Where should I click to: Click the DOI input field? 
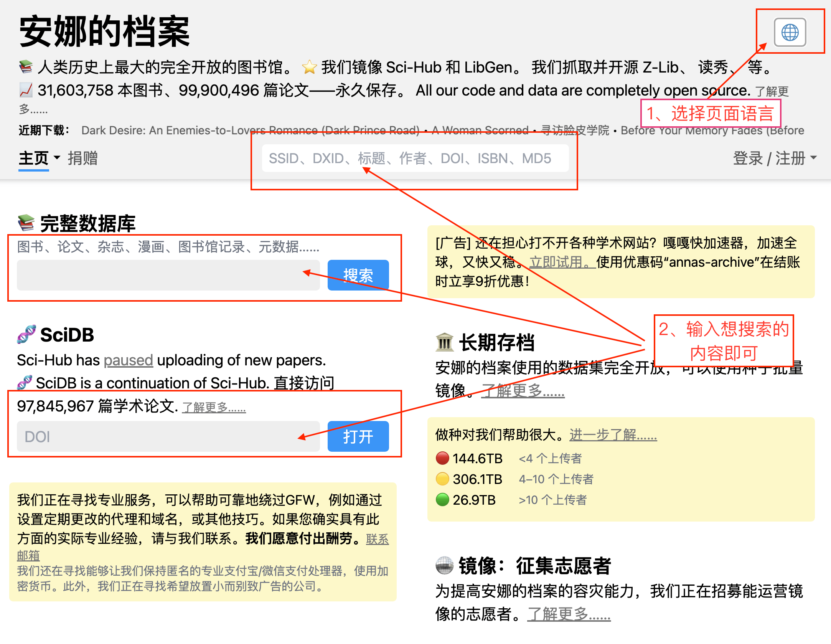168,436
